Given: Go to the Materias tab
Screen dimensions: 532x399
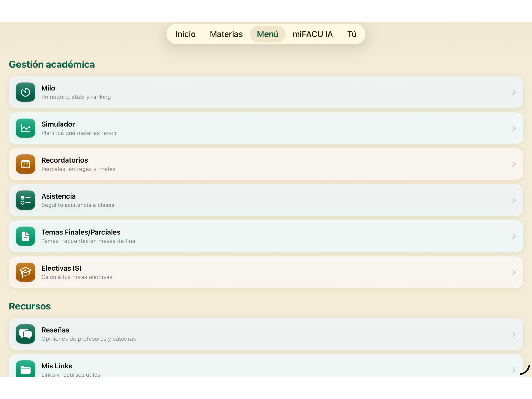Looking at the screenshot, I should click(x=226, y=34).
